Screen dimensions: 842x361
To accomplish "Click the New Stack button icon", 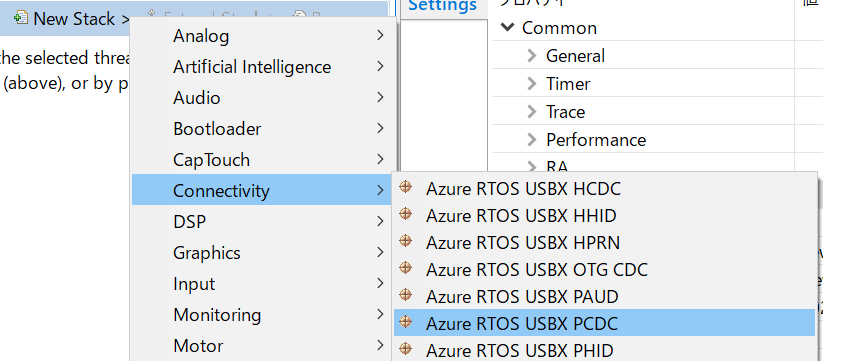I will coord(20,18).
